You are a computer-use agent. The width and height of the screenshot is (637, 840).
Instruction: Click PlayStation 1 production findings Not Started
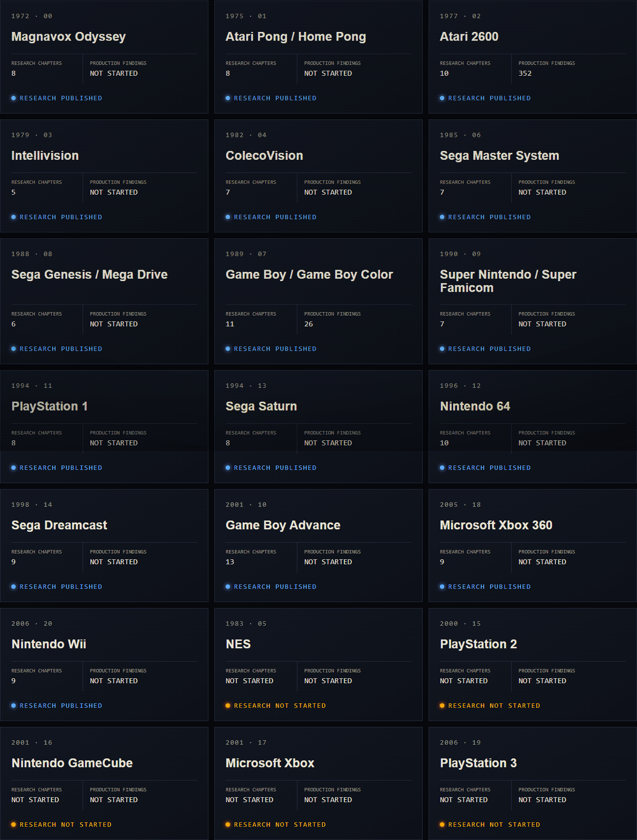click(114, 443)
